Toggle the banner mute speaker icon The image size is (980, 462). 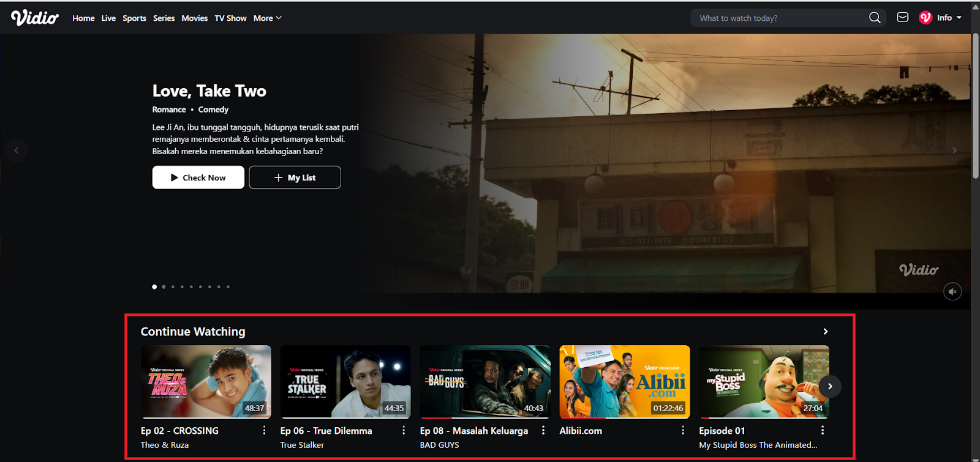coord(952,292)
